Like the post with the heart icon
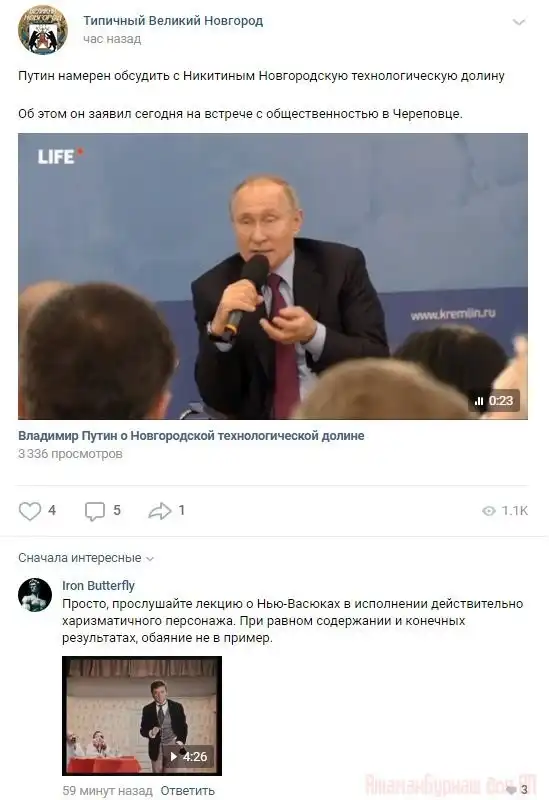 point(30,511)
